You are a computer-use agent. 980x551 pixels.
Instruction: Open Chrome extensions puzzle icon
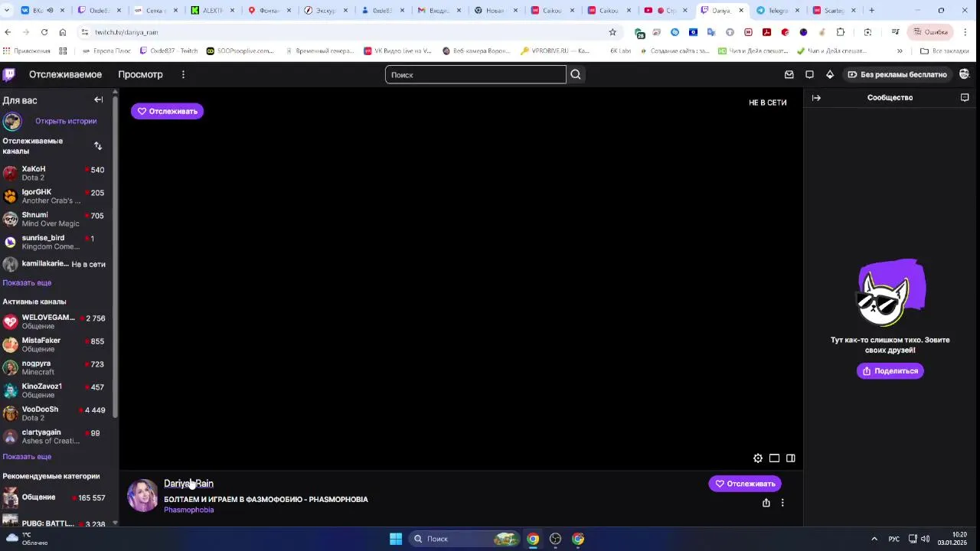click(x=841, y=32)
